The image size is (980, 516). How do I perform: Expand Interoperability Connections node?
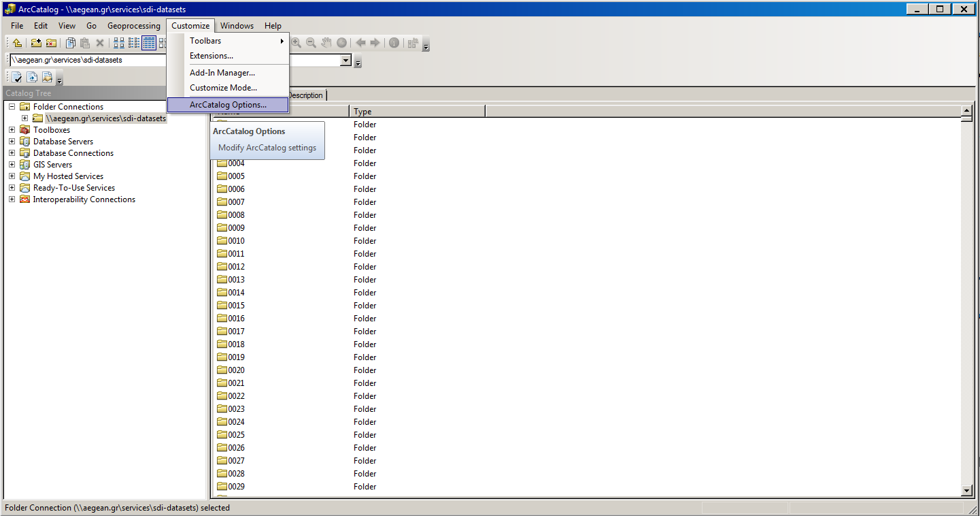pos(12,199)
